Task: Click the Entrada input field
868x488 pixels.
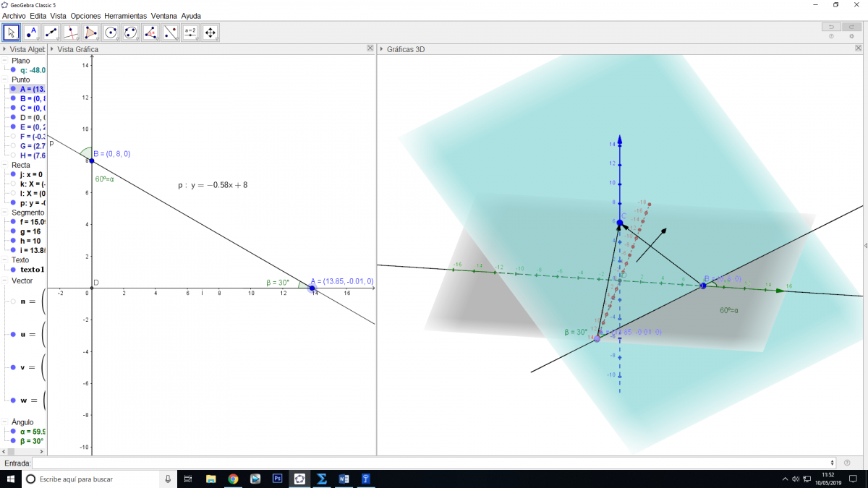Action: pos(433,463)
